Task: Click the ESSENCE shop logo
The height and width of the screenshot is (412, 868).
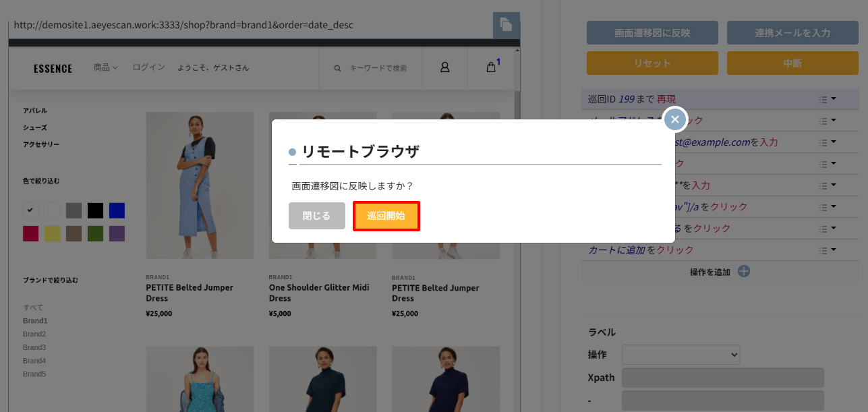Action: click(53, 68)
